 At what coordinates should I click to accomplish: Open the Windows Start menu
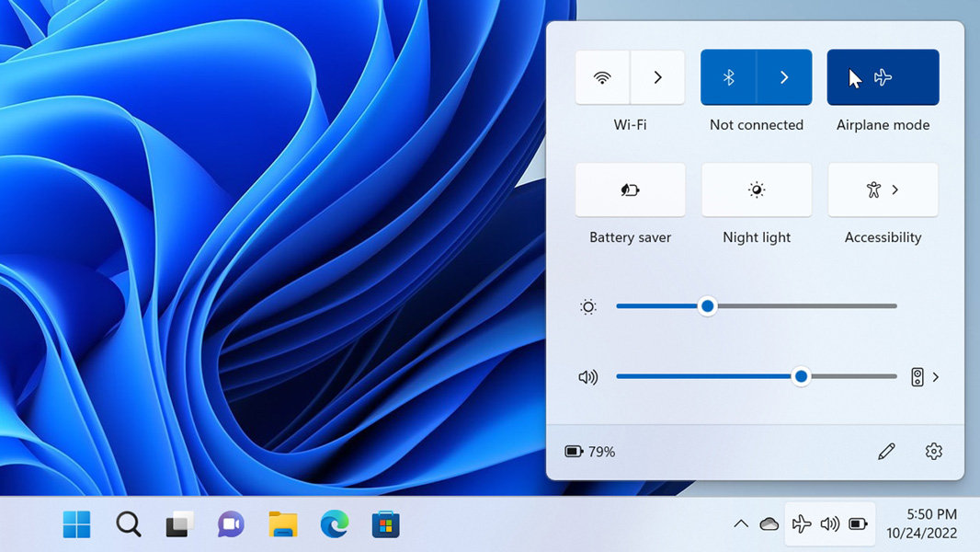tap(77, 524)
